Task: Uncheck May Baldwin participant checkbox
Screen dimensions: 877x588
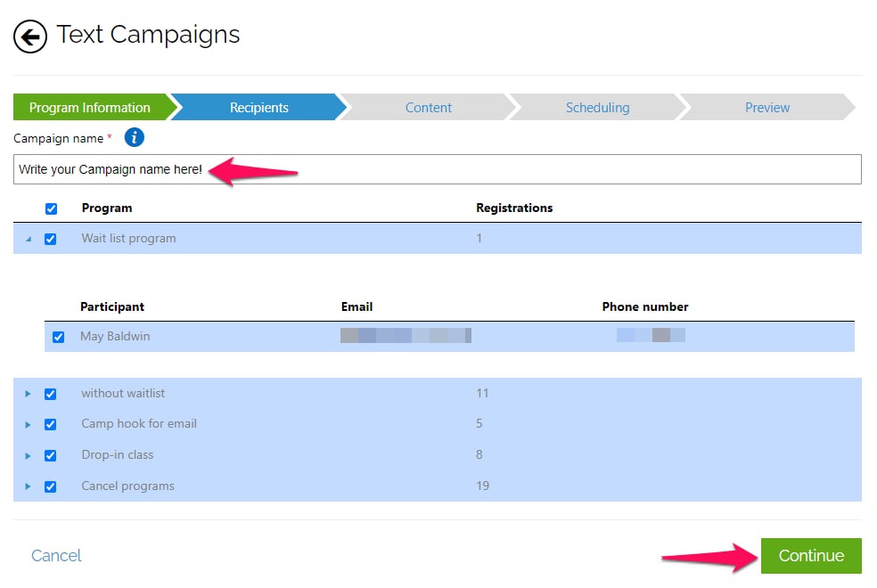Action: point(59,337)
